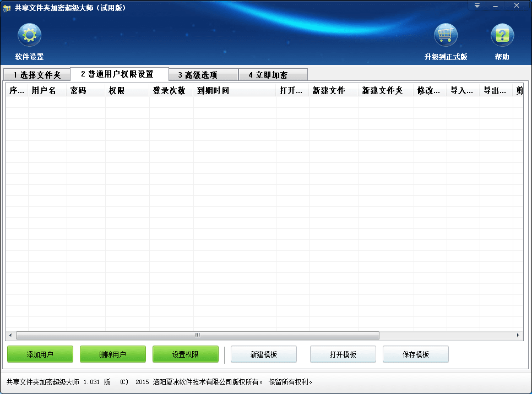
Task: Click the 保存模板 button
Action: [416, 354]
